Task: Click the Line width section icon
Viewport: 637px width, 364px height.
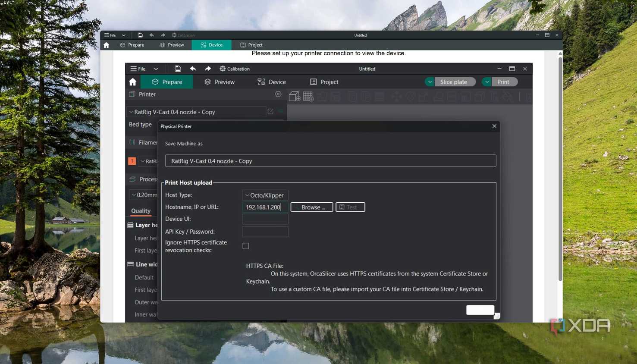Action: (x=130, y=264)
